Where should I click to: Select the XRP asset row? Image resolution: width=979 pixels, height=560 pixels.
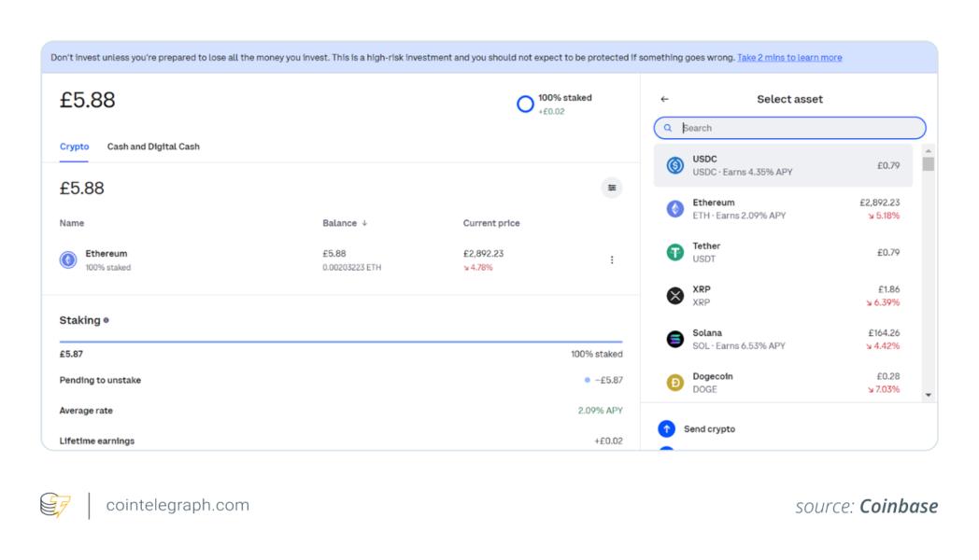click(x=783, y=296)
